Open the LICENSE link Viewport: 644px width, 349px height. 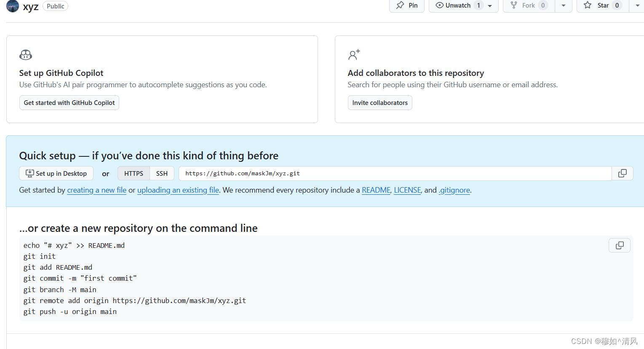(x=407, y=190)
